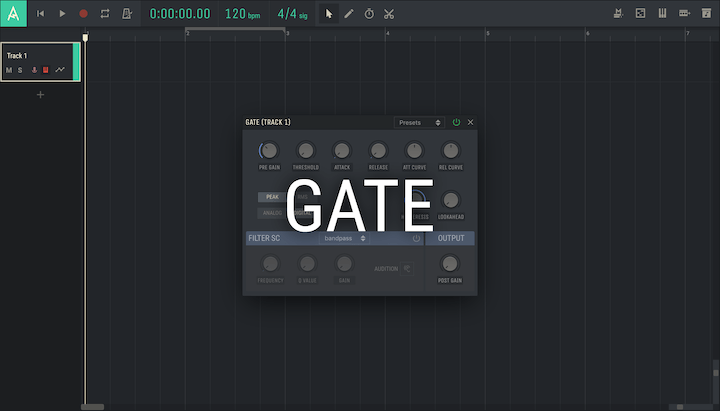Screen dimensions: 720x411
Task: Click the Att Curve knob
Action: tap(414, 150)
